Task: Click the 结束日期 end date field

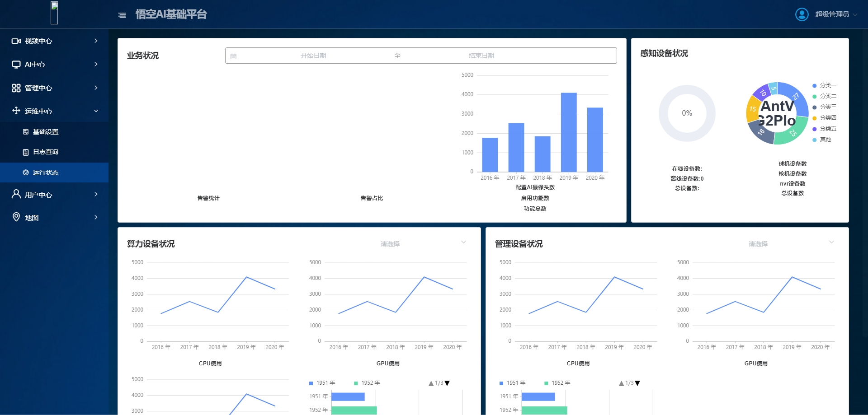Action: click(x=481, y=56)
